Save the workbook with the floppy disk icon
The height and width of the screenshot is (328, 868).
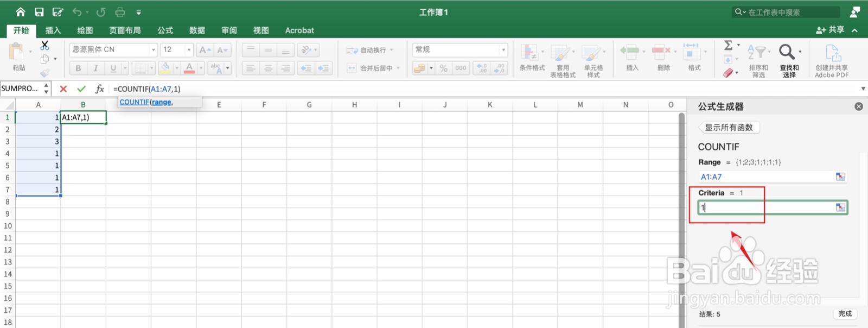click(39, 12)
